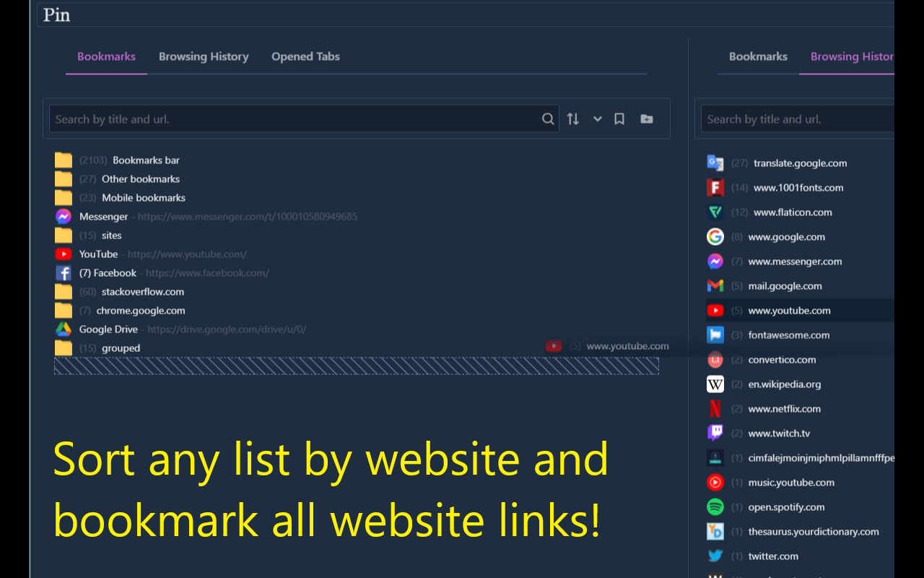Click the Google Translate favicon
924x578 pixels.
715,163
